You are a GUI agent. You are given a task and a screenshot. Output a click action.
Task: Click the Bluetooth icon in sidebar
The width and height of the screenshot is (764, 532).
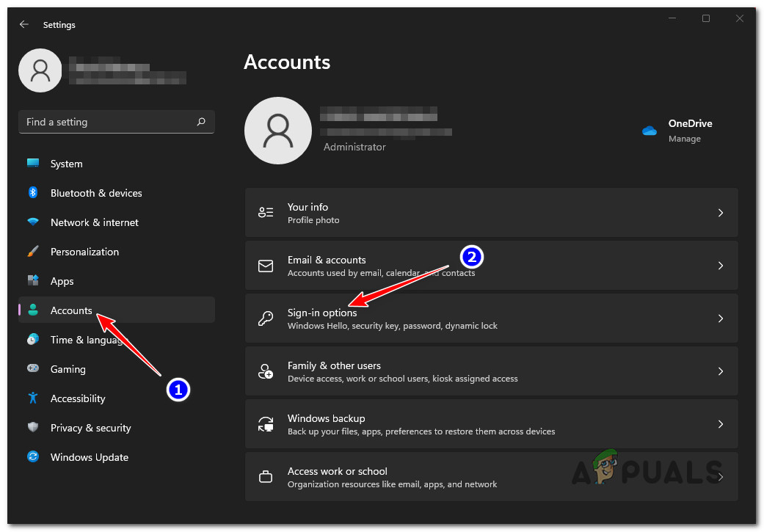[33, 192]
